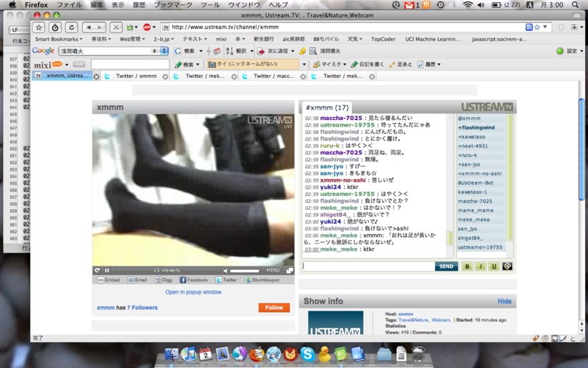588x368 pixels.
Task: Share the stream via Facebook icon
Action: pos(194,280)
